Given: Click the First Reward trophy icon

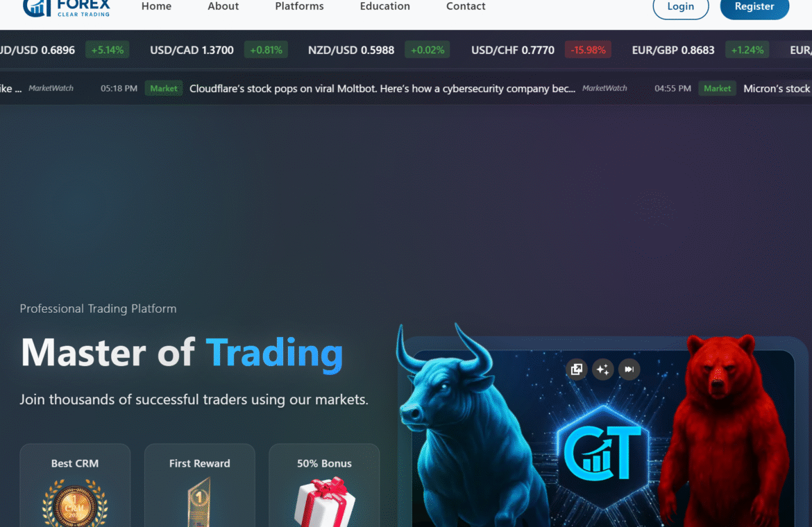Looking at the screenshot, I should point(200,502).
